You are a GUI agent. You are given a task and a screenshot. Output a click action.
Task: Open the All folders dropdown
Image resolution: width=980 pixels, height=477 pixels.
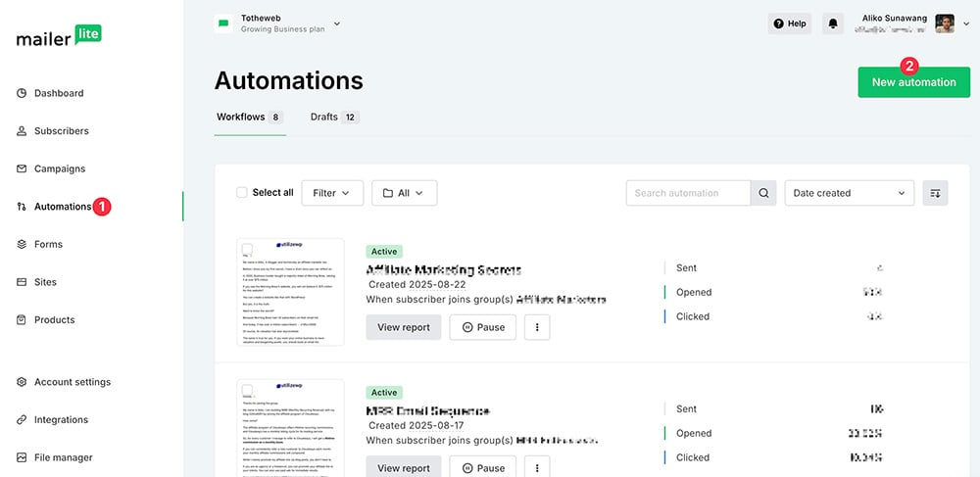(x=404, y=193)
